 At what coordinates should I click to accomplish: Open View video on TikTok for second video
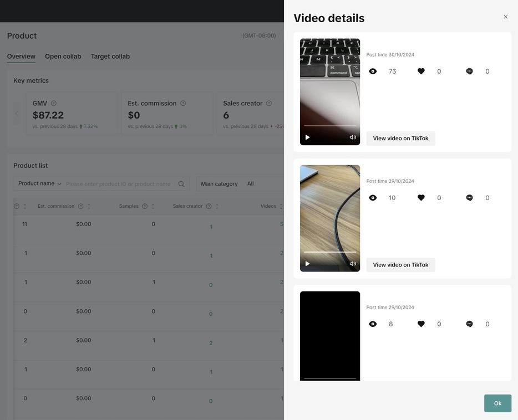(400, 265)
